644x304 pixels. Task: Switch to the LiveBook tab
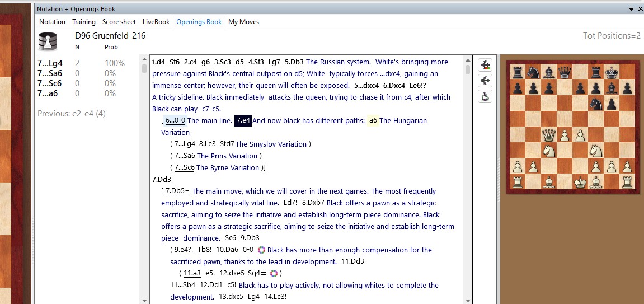point(156,22)
